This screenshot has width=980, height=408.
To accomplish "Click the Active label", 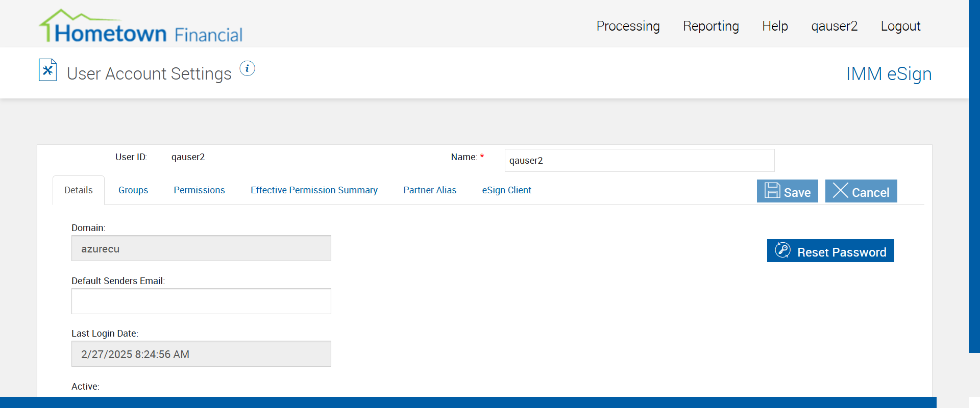I will tap(85, 387).
